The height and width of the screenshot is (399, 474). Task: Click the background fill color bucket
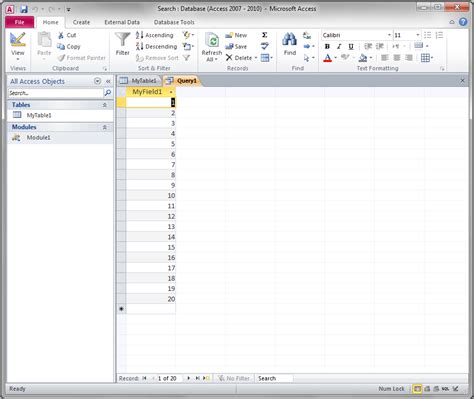[363, 58]
